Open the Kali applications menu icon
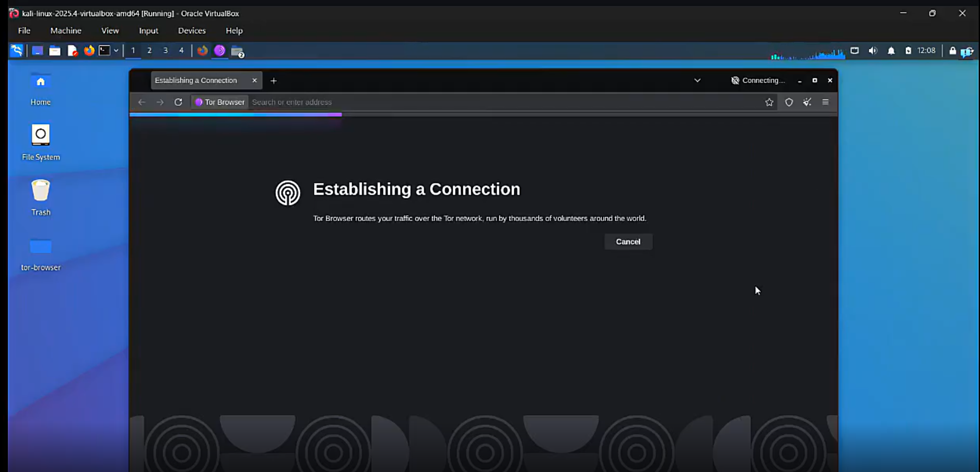Screen dimensions: 980x472 (17, 51)
